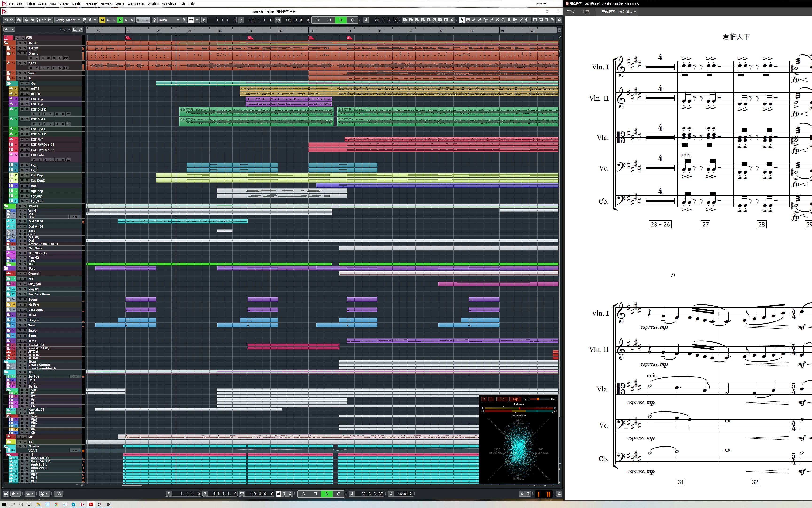Open the 工具 tab in Acrobat Reader

coord(585,12)
